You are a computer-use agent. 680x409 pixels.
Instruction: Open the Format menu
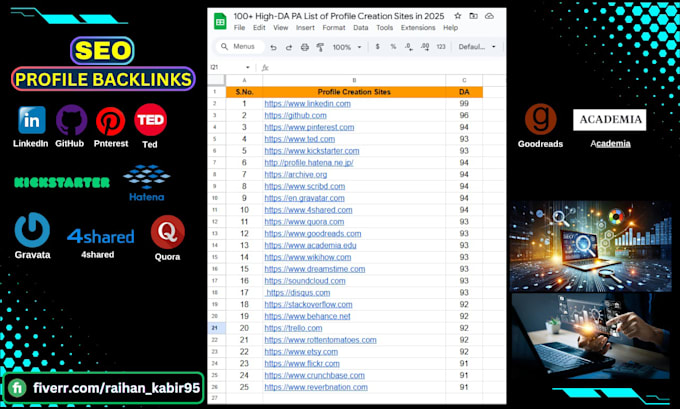334,28
